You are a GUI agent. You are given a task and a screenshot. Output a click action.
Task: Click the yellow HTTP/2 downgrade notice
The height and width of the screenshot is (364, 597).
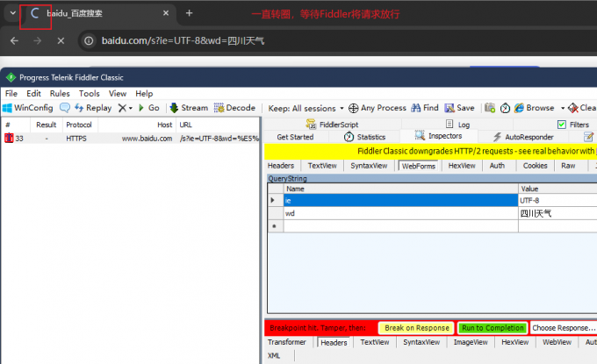[430, 152]
